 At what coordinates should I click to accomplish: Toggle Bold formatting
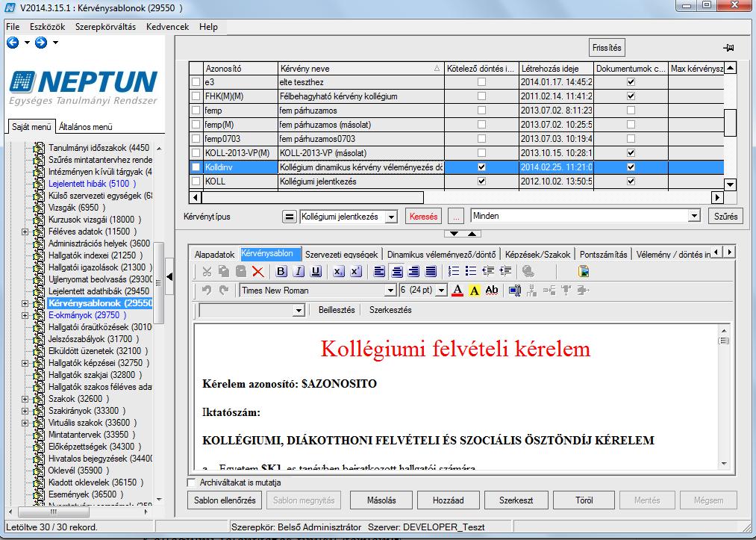pos(281,272)
